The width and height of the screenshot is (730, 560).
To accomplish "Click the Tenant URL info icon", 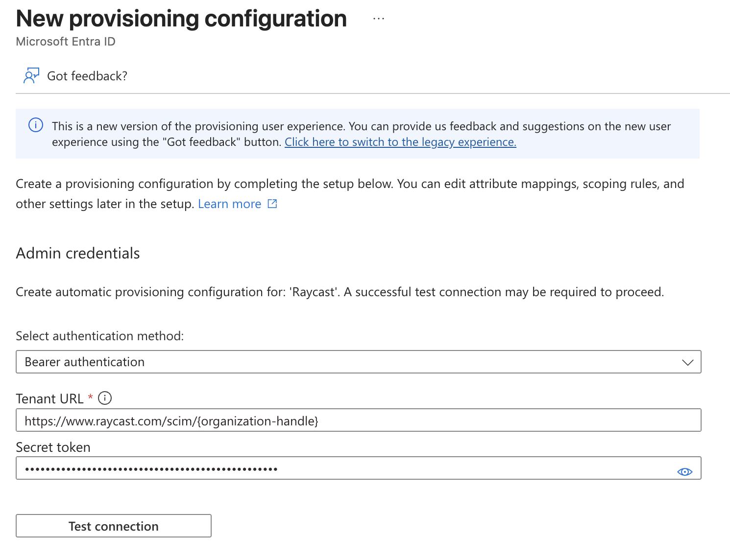I will tap(105, 398).
